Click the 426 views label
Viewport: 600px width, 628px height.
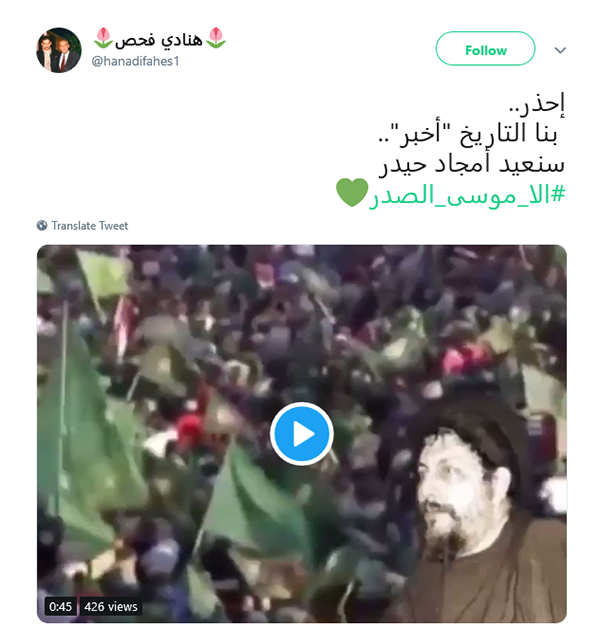coord(111,606)
